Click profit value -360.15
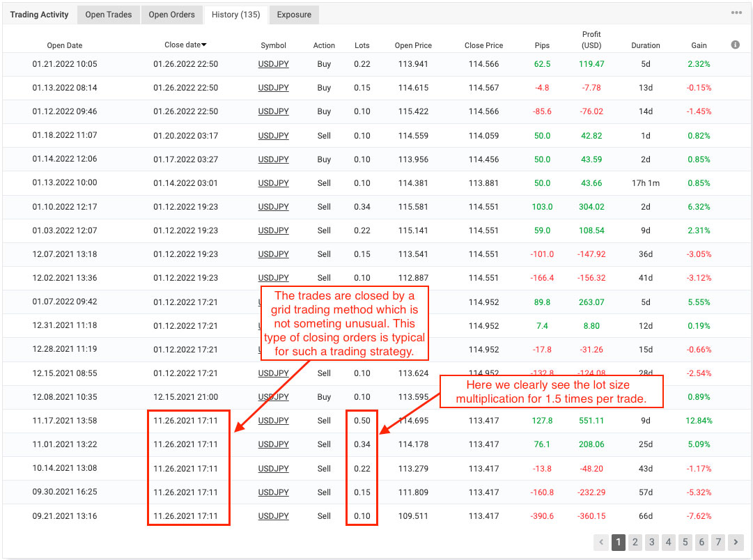This screenshot has width=753, height=560. click(591, 516)
